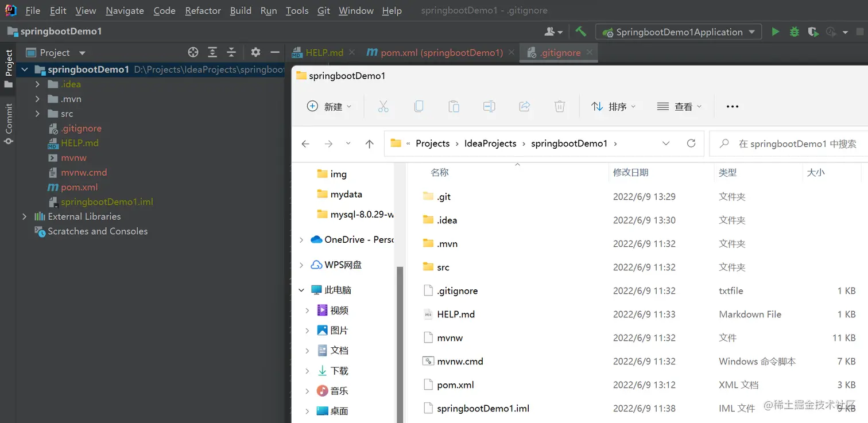This screenshot has width=868, height=423.
Task: Go up one folder level in Explorer
Action: click(369, 143)
